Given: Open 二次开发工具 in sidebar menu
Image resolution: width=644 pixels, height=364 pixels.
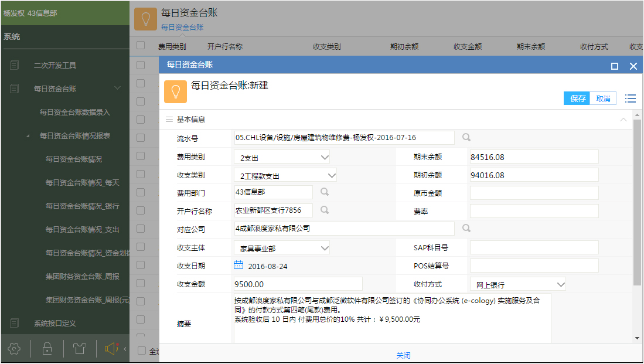Looking at the screenshot, I should point(55,65).
